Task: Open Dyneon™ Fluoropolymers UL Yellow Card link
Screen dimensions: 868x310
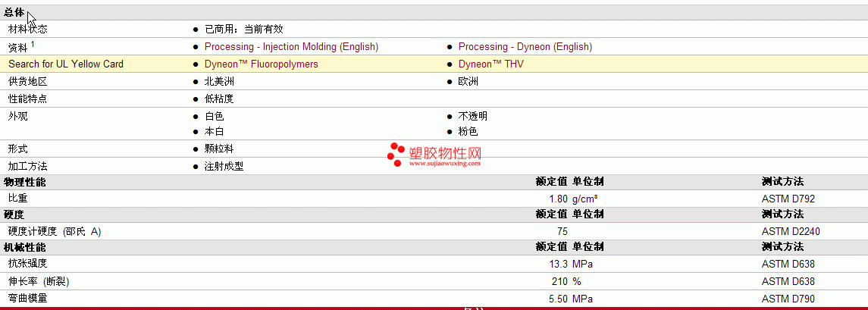Action: coord(262,64)
